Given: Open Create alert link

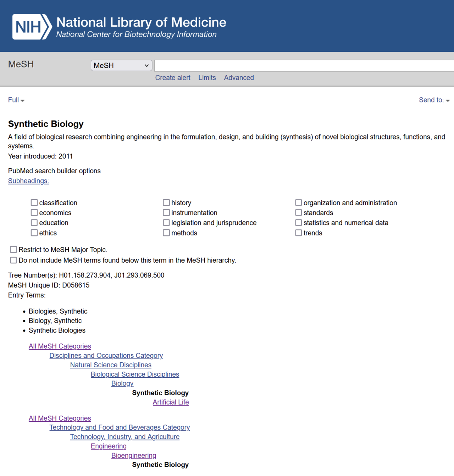Looking at the screenshot, I should pyautogui.click(x=173, y=78).
